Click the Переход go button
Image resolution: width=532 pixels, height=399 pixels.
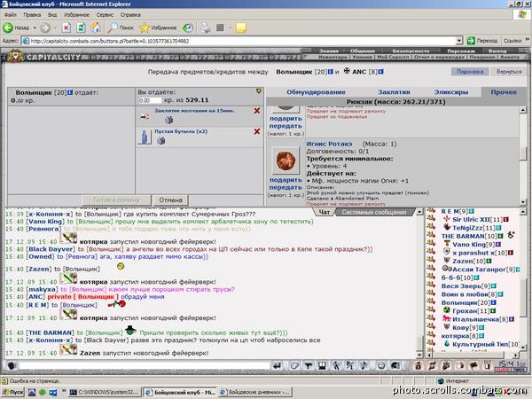[x=482, y=41]
